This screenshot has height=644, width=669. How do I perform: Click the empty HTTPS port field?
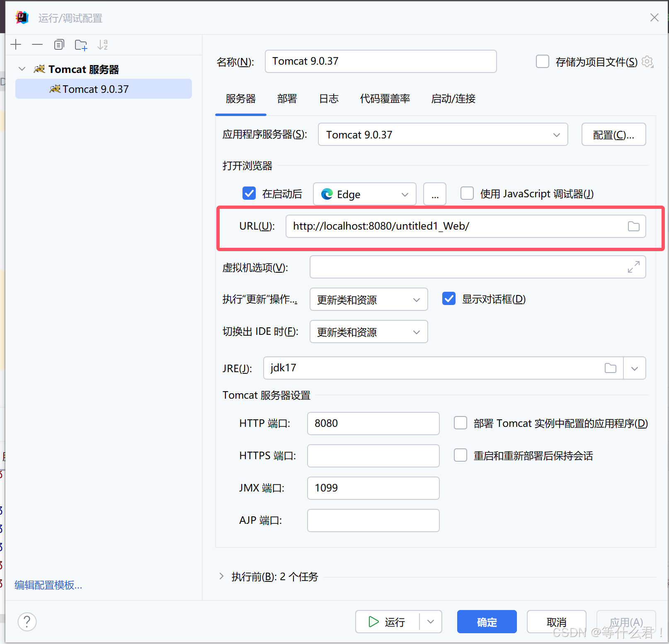[373, 456]
